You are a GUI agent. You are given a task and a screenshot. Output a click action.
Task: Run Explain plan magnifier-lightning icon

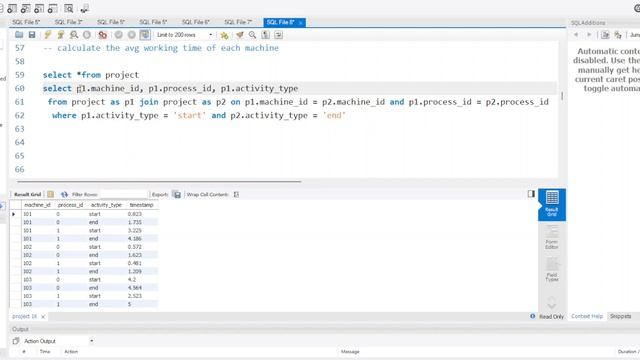pyautogui.click(x=74, y=35)
